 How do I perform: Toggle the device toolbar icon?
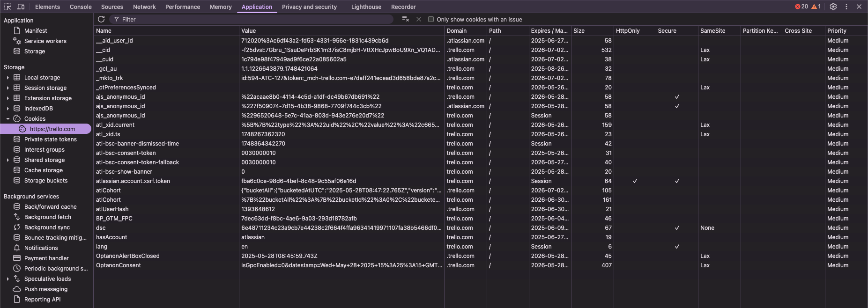click(21, 7)
